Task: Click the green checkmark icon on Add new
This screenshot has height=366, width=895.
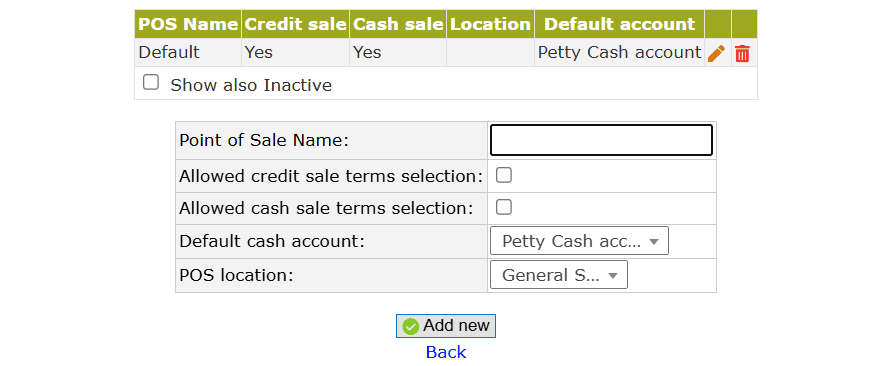Action: [x=410, y=327]
